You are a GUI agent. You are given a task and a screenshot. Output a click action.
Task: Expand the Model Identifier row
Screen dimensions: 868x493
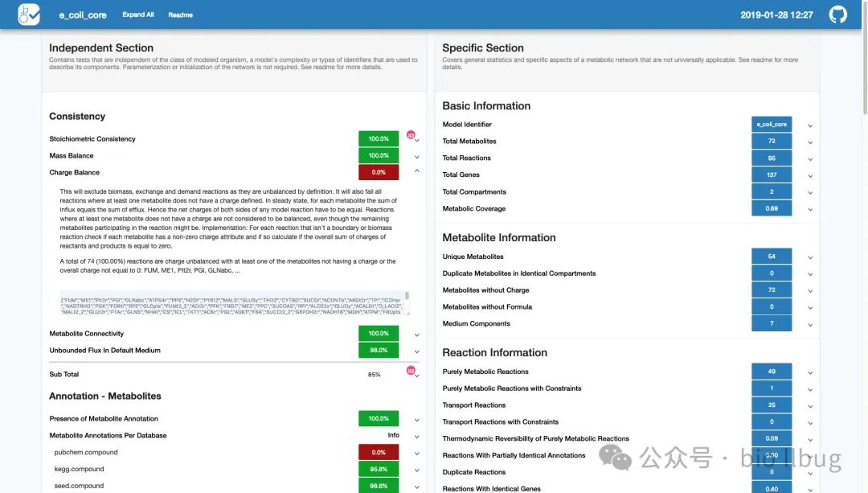pos(810,125)
